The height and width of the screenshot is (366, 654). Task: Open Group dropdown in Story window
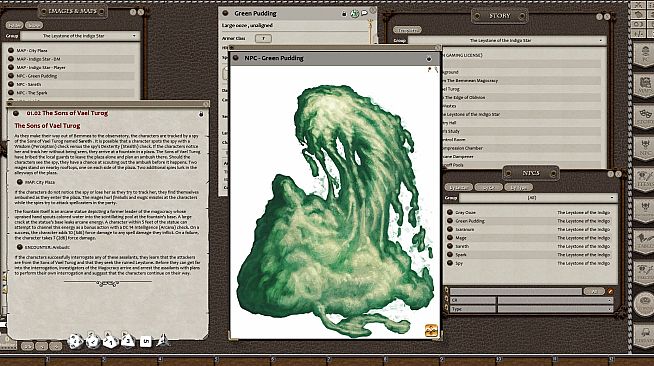[507, 40]
